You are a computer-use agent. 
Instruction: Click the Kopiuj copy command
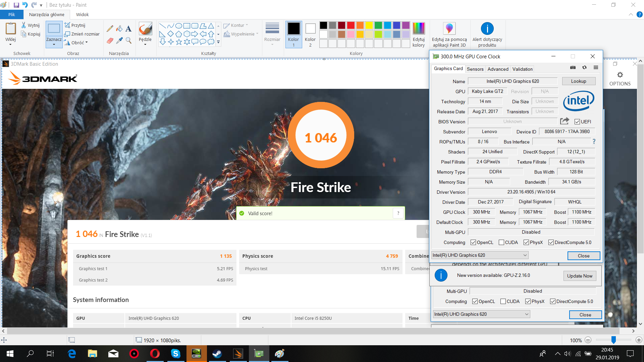[31, 34]
